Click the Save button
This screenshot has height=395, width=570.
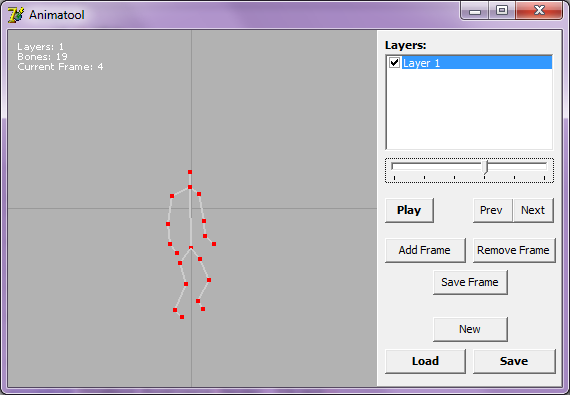pos(514,361)
